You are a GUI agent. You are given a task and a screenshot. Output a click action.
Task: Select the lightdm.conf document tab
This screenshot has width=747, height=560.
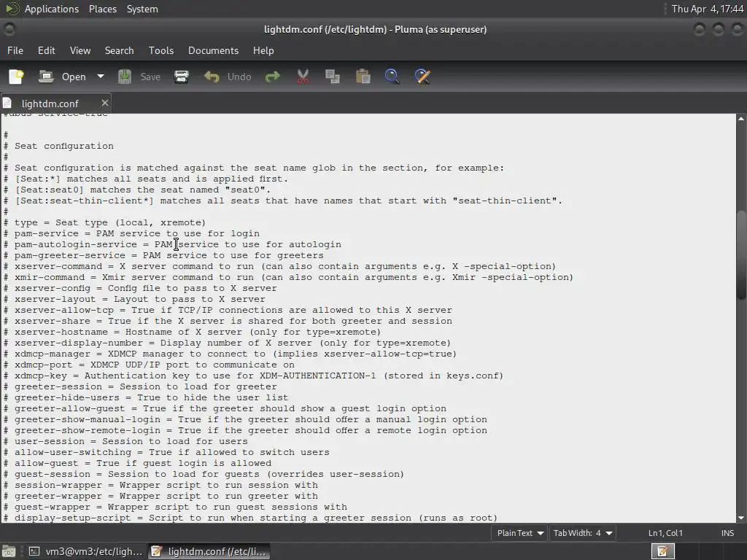click(50, 104)
